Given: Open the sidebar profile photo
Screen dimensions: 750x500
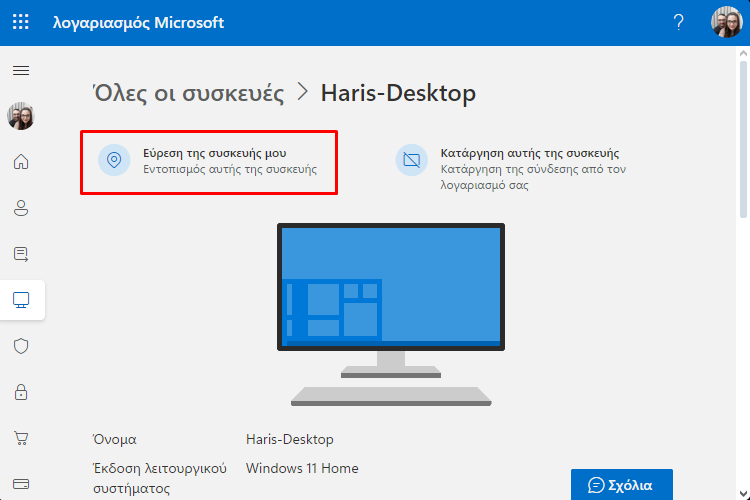Looking at the screenshot, I should click(21, 116).
